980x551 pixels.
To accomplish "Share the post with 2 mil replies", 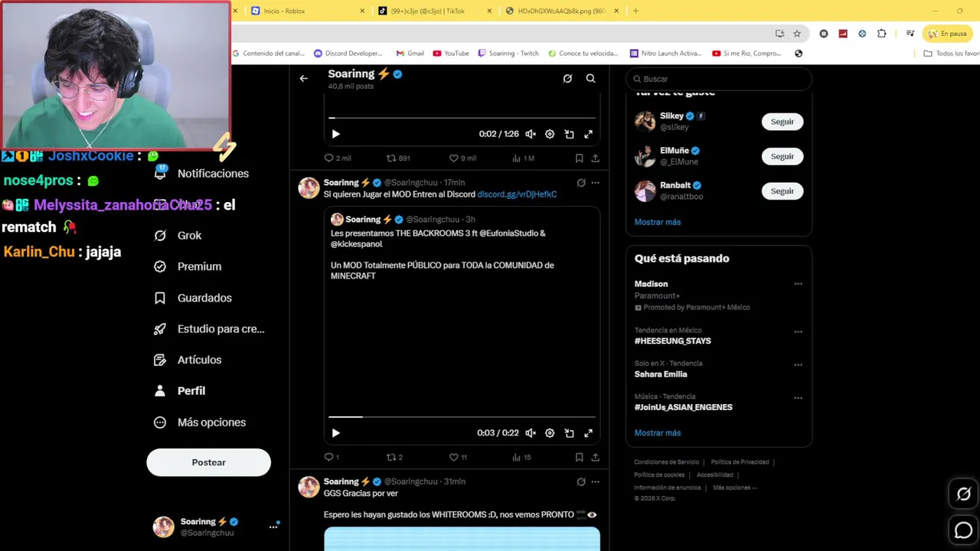I will (595, 158).
